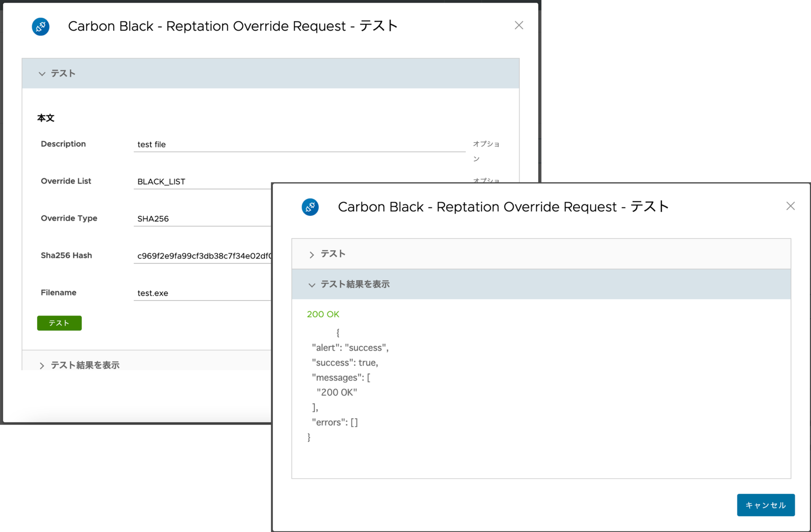
Task: Click the Override List field BLACK_LIST
Action: tap(203, 181)
